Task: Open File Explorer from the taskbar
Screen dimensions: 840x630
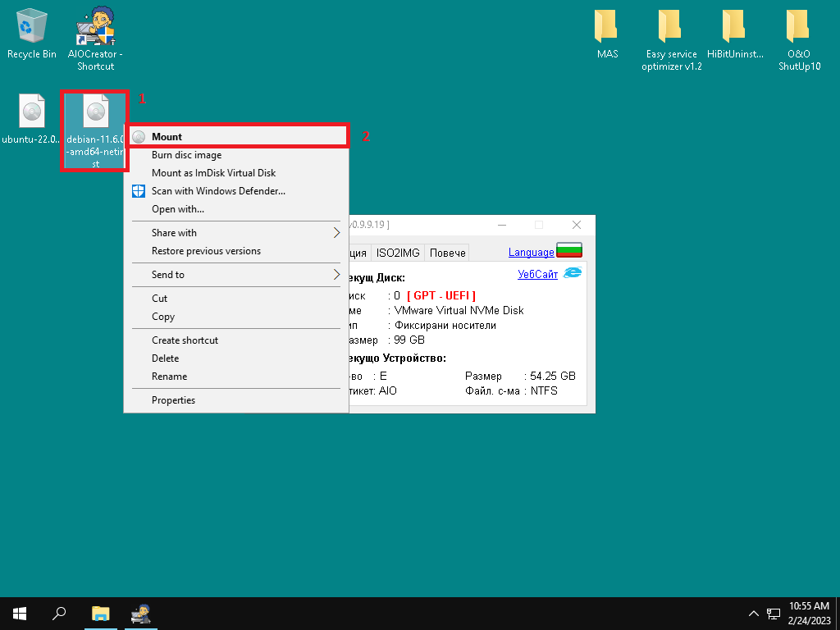Action: click(x=100, y=614)
